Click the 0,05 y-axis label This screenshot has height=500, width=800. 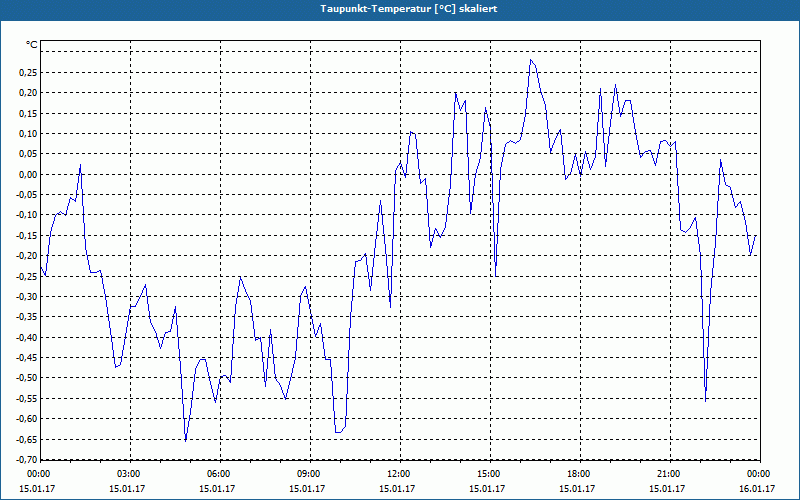click(x=29, y=154)
